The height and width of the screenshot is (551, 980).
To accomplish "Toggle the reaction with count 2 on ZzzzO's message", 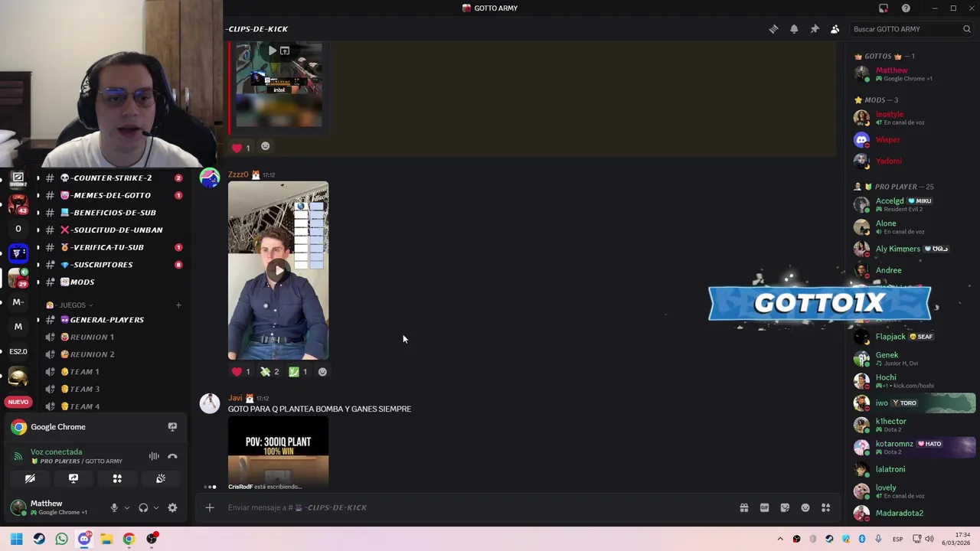I will pyautogui.click(x=269, y=372).
